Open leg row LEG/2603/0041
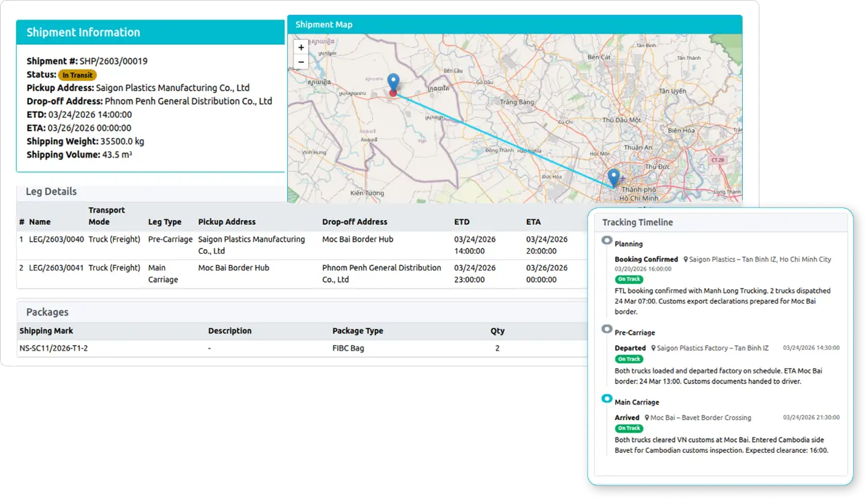The image size is (868, 500). coord(303,274)
